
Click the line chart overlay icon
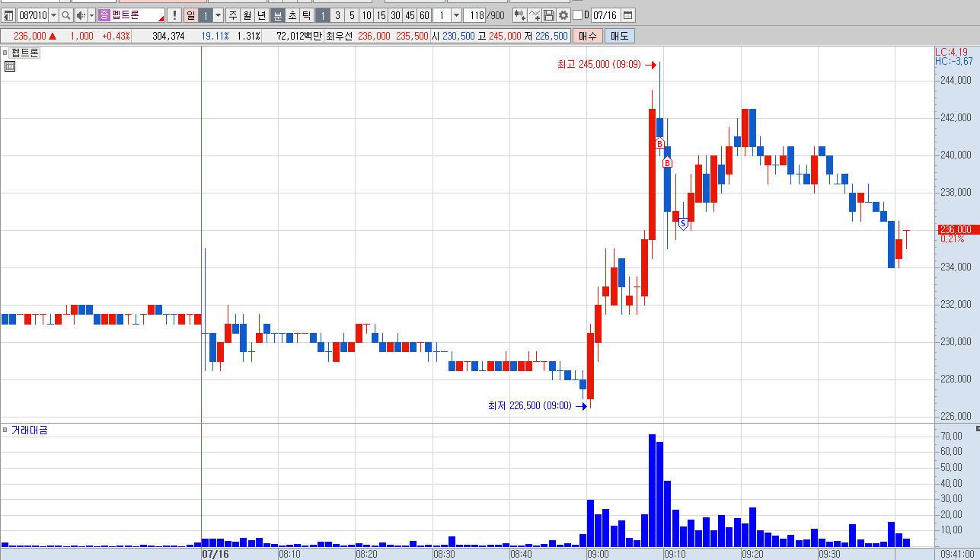(535, 15)
